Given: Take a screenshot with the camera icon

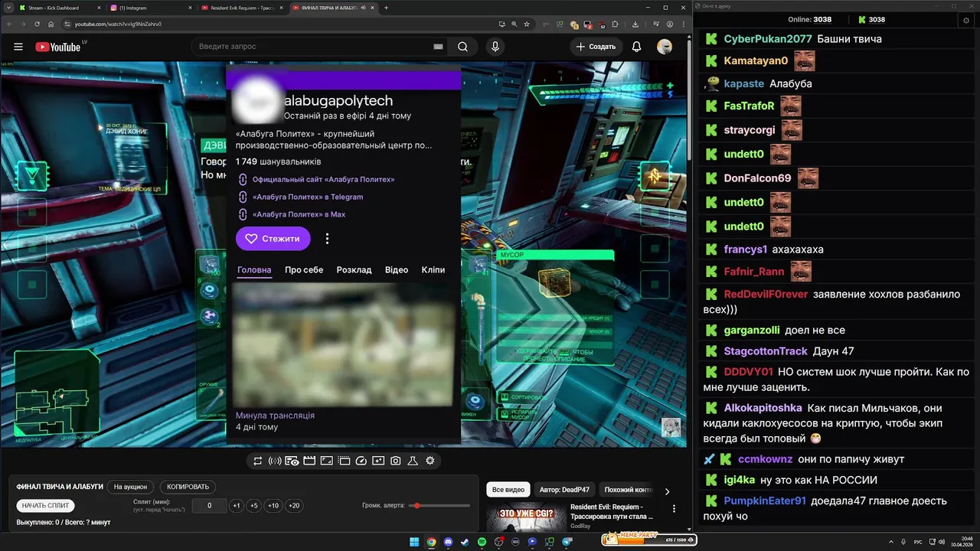Looking at the screenshot, I should pyautogui.click(x=396, y=461).
